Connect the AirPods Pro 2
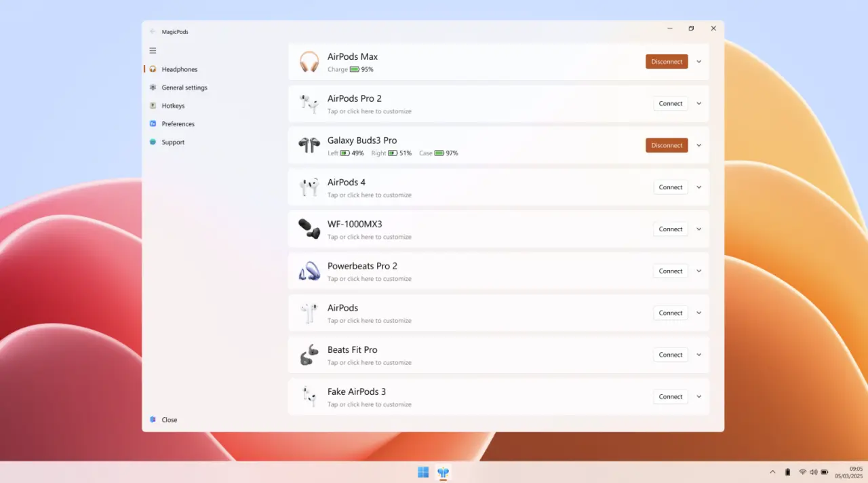The height and width of the screenshot is (483, 868). point(671,104)
